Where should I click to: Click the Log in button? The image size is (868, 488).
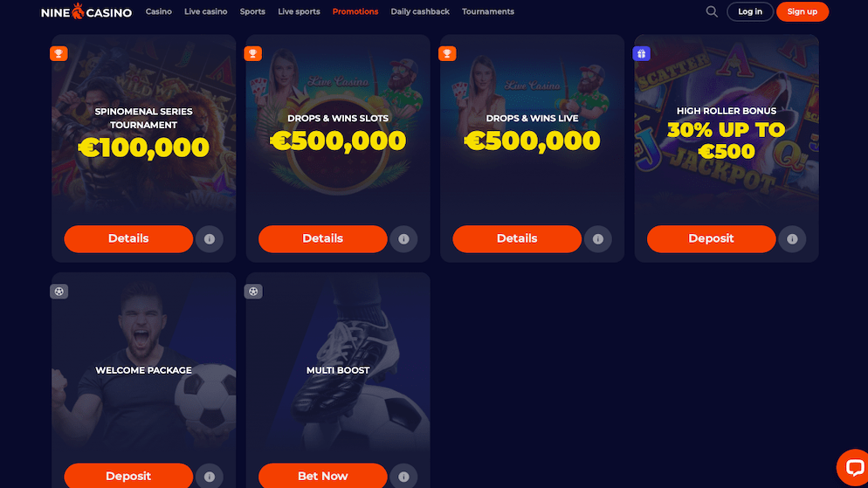(750, 11)
